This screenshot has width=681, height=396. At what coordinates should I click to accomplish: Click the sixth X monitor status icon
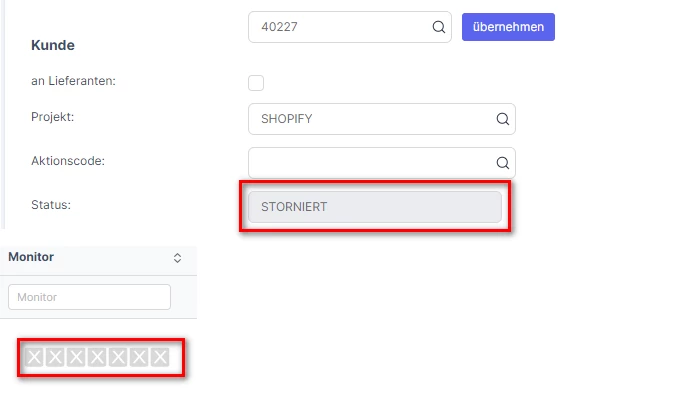pyautogui.click(x=139, y=357)
